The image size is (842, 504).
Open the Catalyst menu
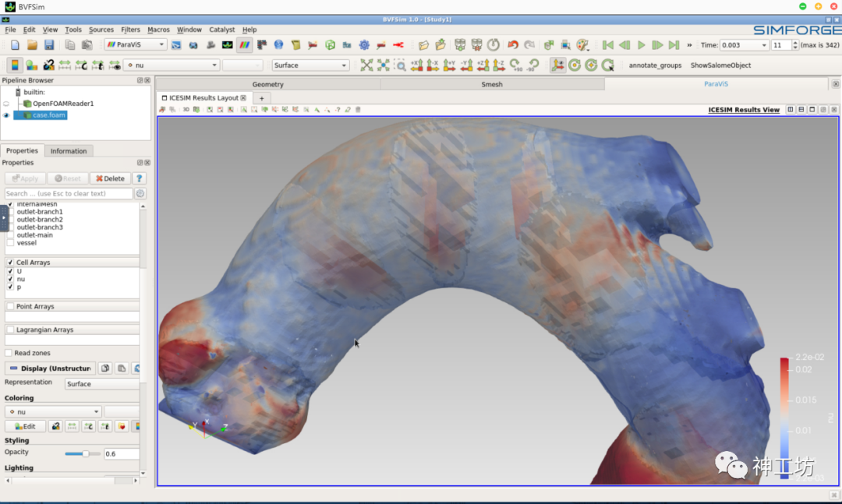click(x=221, y=30)
